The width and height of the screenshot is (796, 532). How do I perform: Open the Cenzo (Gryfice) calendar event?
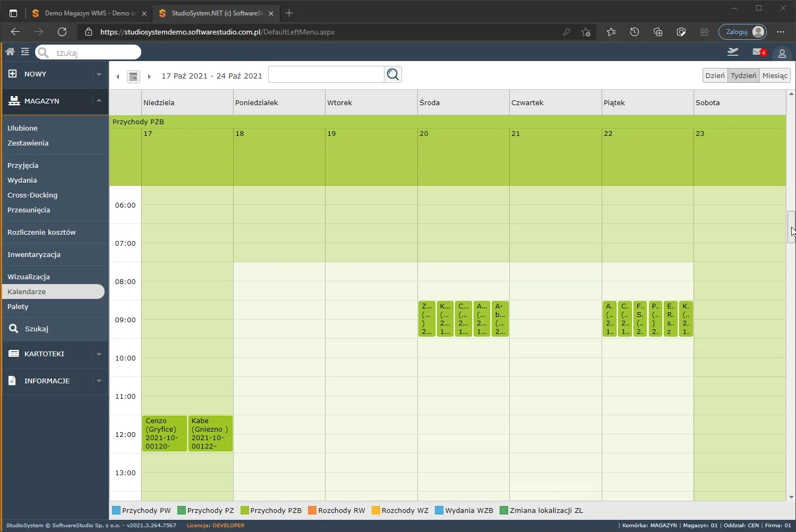coord(165,433)
